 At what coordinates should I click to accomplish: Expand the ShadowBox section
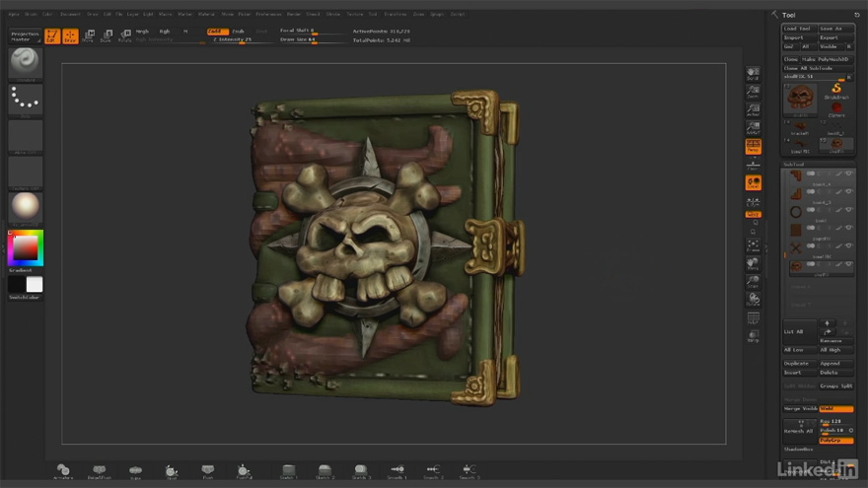tap(798, 450)
